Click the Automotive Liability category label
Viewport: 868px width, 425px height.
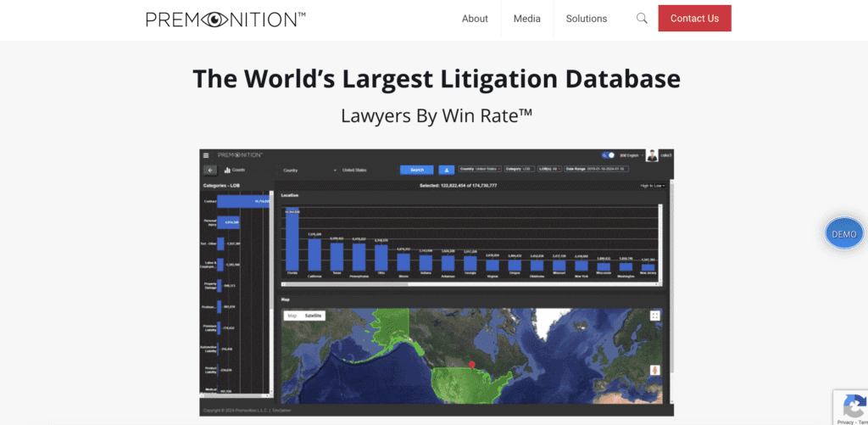tap(209, 350)
